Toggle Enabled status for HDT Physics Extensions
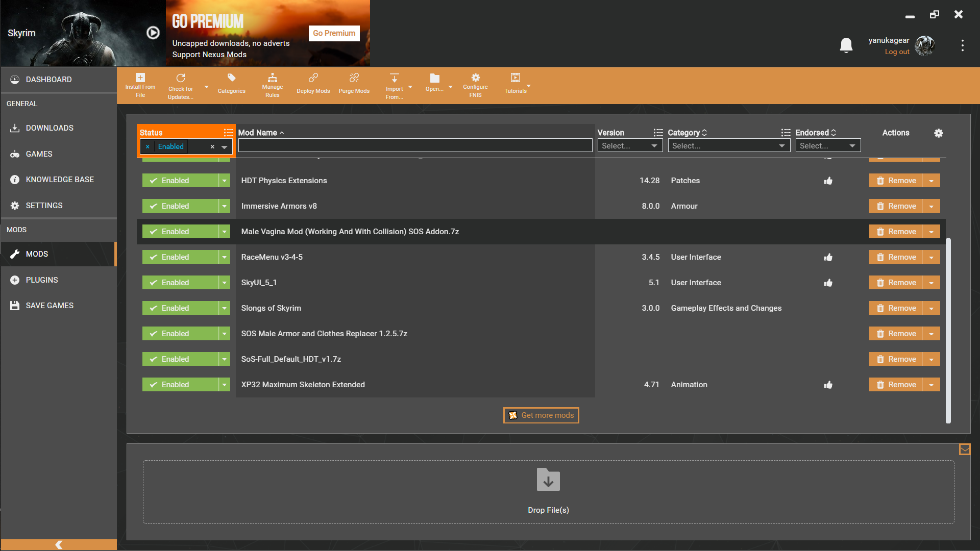This screenshot has width=980, height=551. pos(180,181)
